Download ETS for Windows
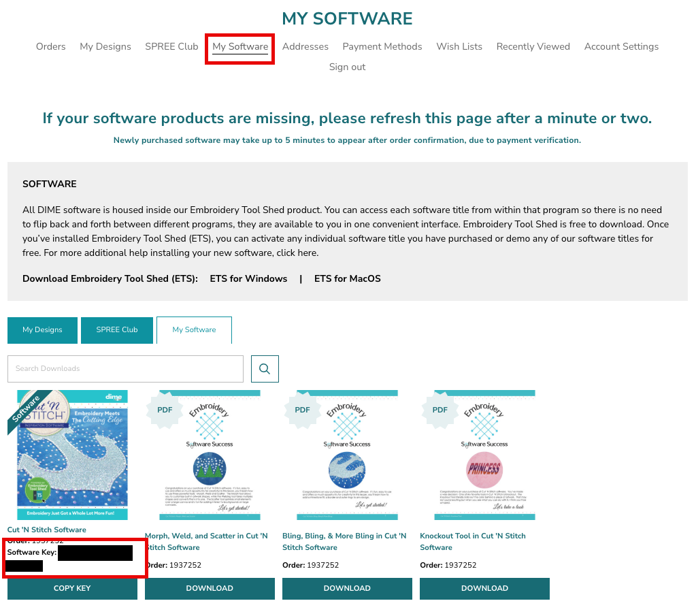 click(248, 279)
